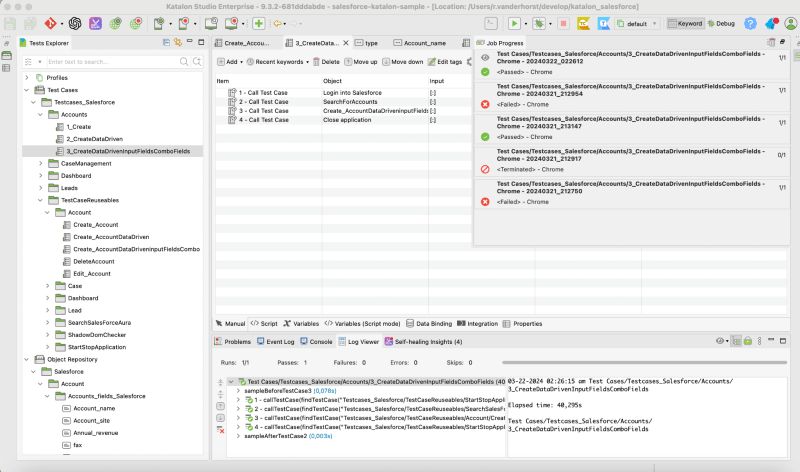Click the Record Web globe icon
Screen dimensions: 800x472
[x=136, y=23]
